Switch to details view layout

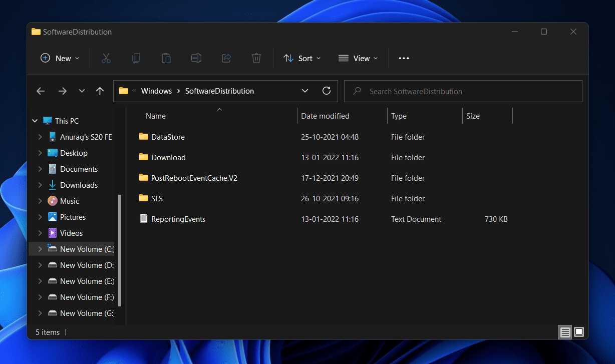click(565, 332)
